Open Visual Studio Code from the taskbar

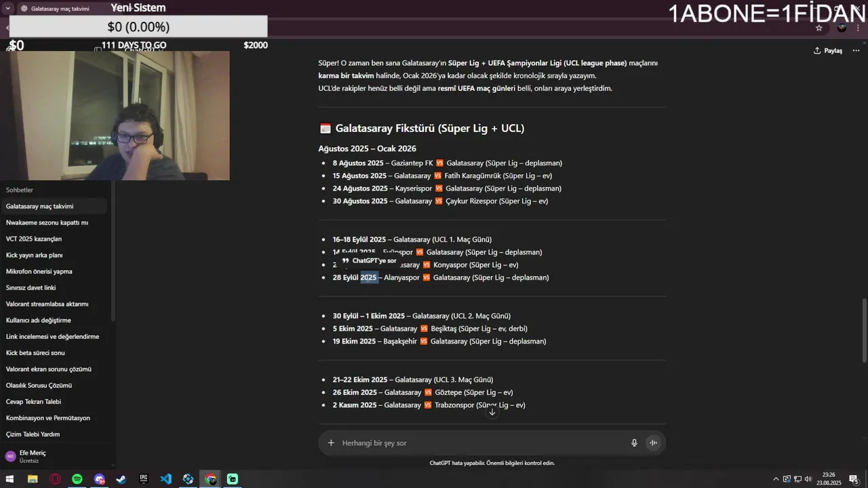click(x=166, y=479)
